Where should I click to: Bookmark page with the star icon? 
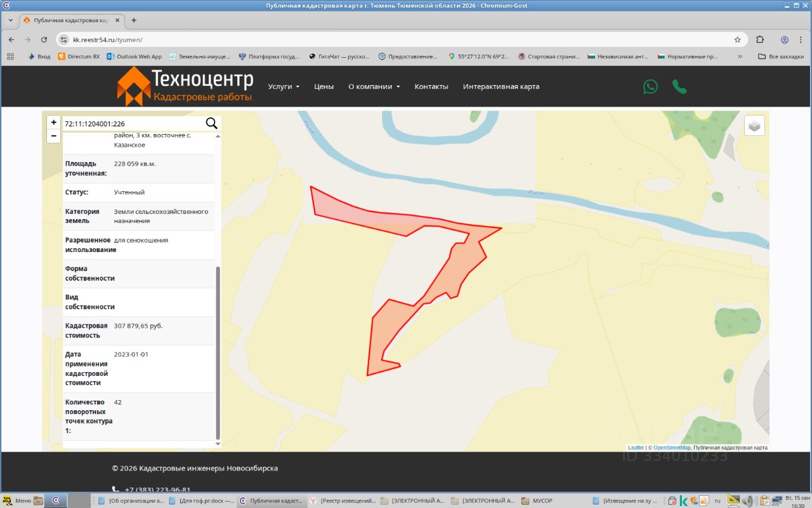pos(737,39)
